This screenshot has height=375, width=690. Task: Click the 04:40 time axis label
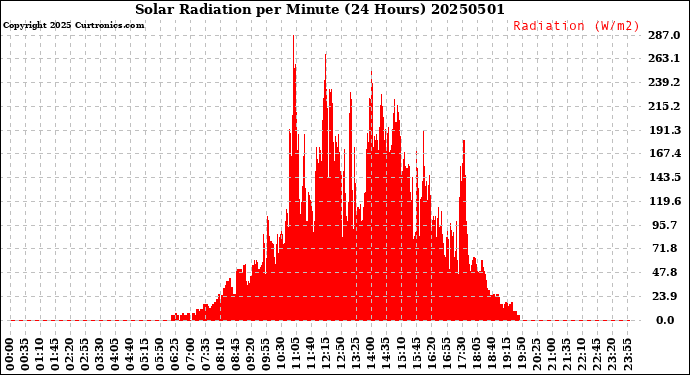pyautogui.click(x=130, y=355)
